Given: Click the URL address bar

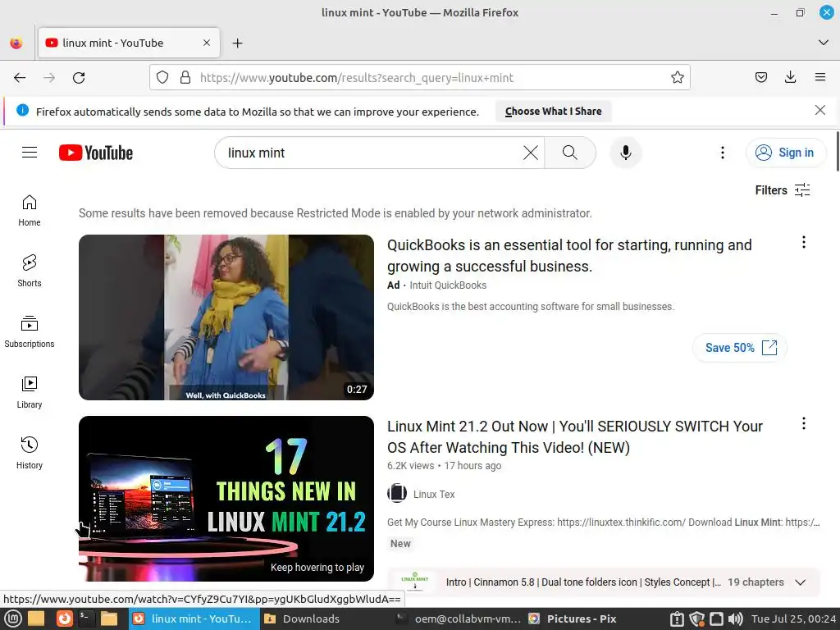Looking at the screenshot, I should [x=419, y=78].
